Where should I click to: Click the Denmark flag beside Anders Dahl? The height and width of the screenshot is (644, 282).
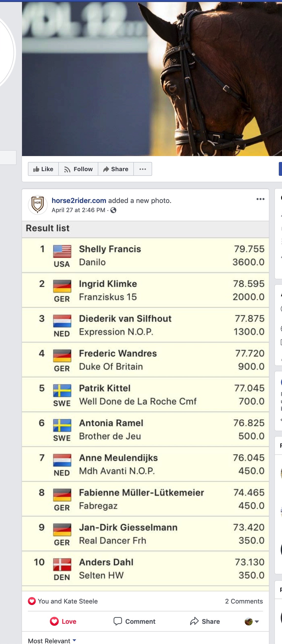62,564
